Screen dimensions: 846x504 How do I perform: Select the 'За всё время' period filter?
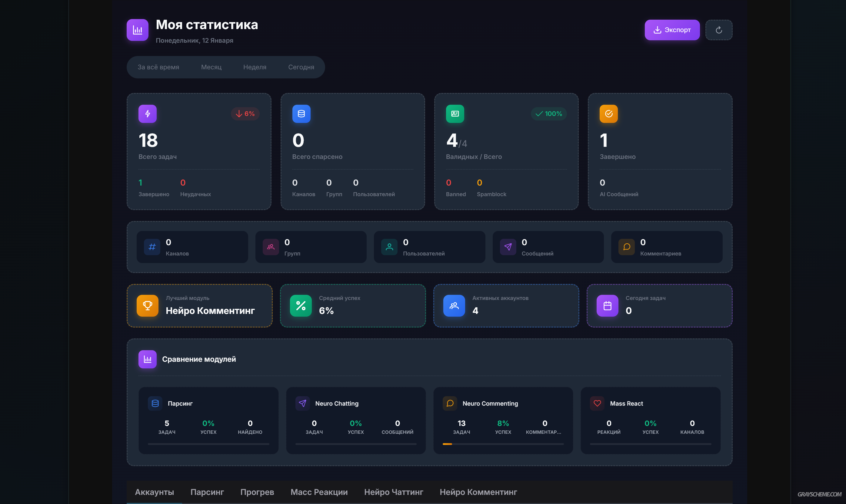click(x=158, y=67)
